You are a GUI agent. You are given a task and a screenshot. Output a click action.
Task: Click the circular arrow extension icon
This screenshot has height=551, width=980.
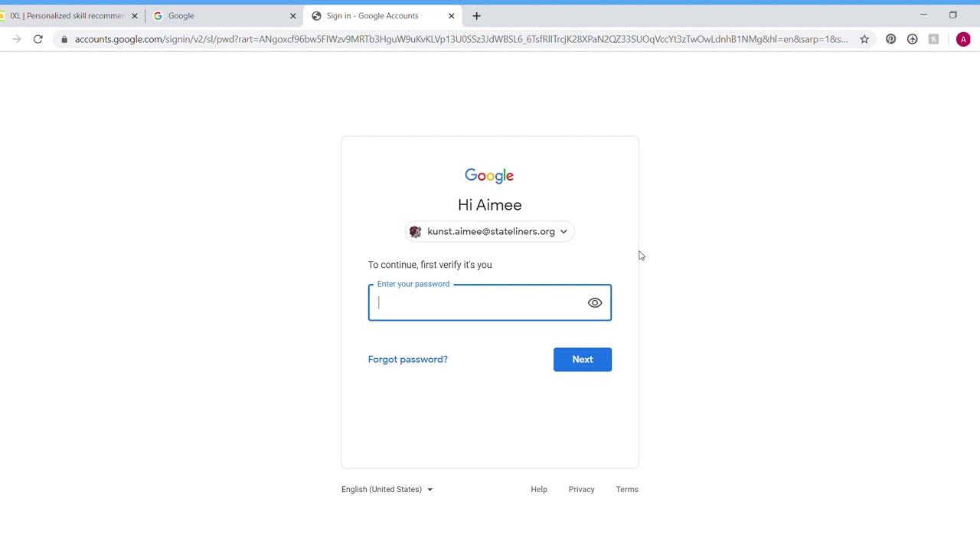click(912, 39)
